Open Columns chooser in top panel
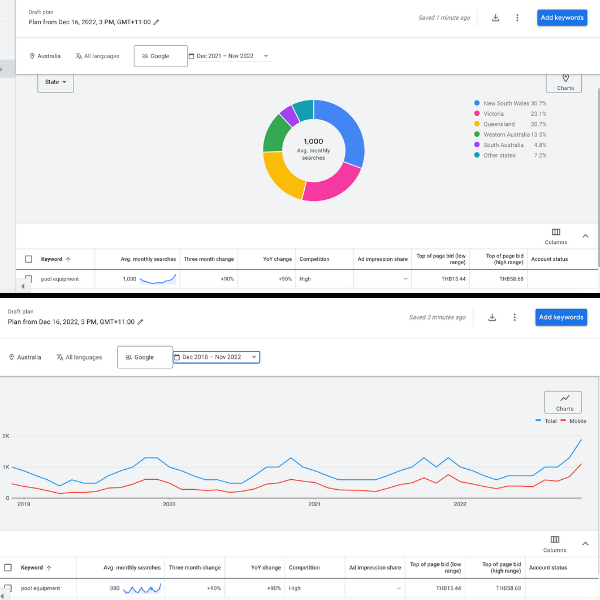This screenshot has width=600, height=600. pyautogui.click(x=556, y=236)
